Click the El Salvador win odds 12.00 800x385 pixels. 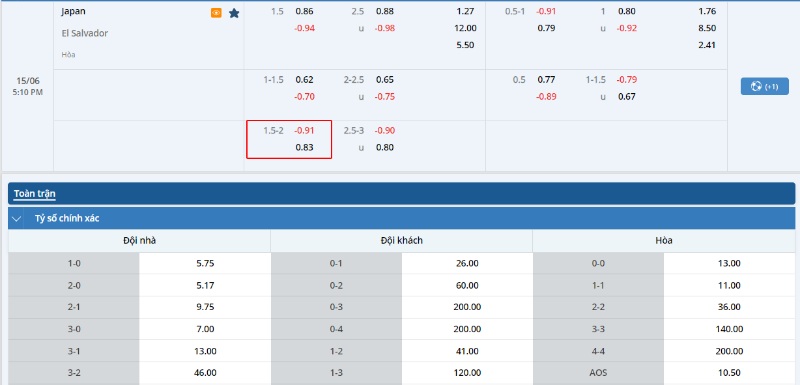pos(465,28)
